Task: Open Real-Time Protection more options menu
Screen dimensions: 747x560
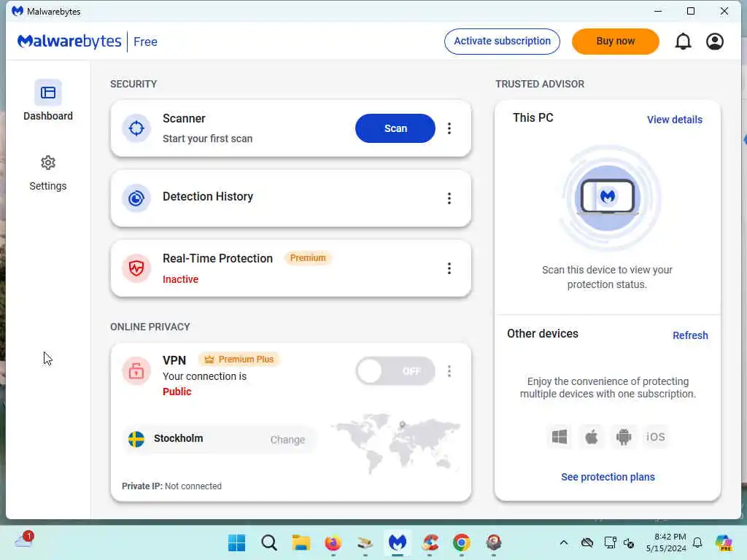Action: coord(449,268)
